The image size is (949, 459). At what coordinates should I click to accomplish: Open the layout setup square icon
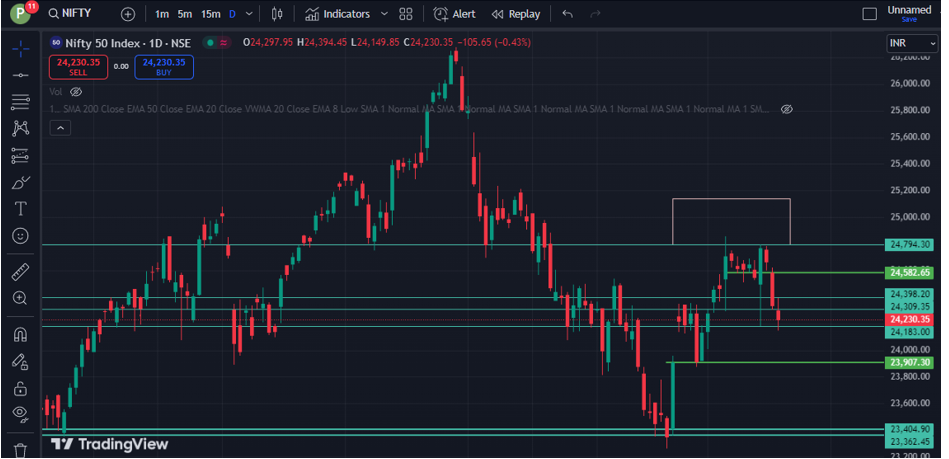(x=869, y=14)
